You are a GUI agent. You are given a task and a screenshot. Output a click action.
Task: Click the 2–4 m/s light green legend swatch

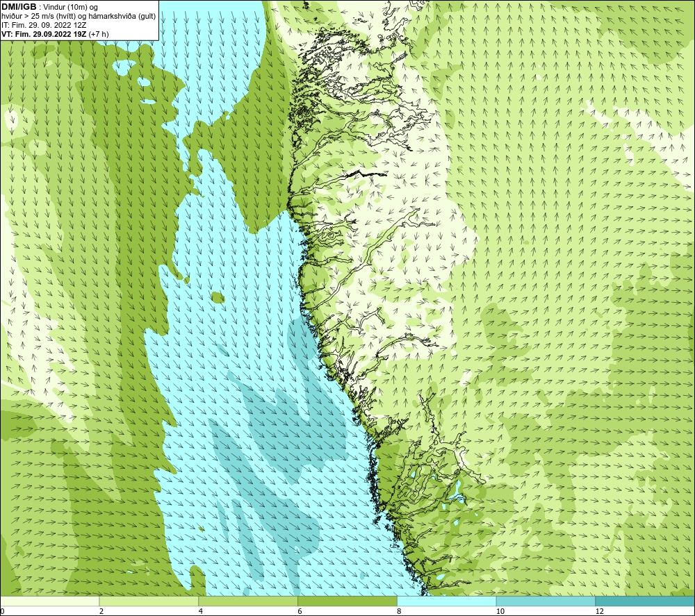149,601
